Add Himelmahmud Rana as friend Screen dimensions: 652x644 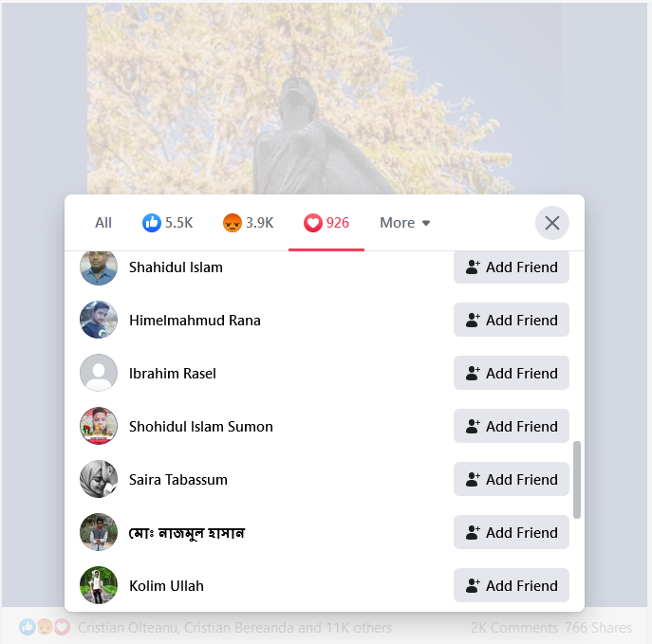click(x=512, y=320)
